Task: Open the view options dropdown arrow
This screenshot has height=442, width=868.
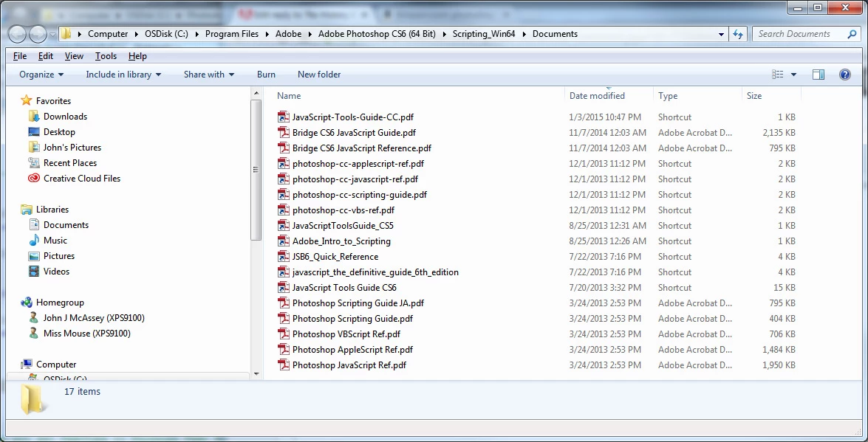Action: point(793,74)
